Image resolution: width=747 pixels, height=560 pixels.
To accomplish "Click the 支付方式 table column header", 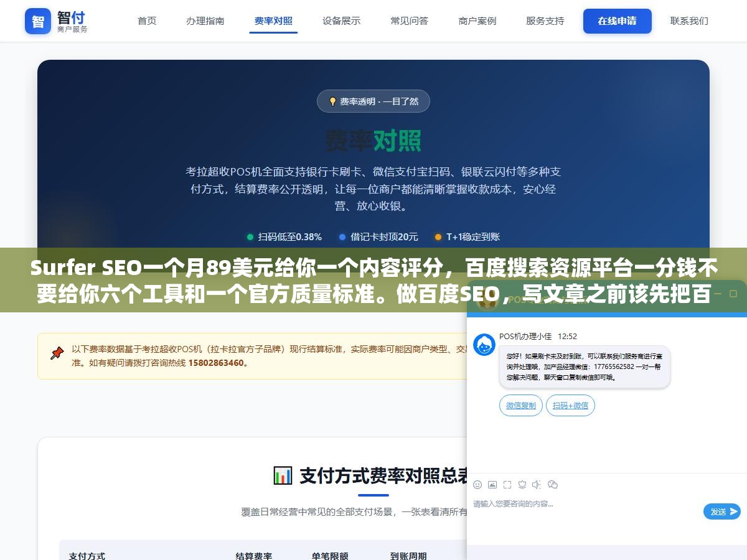I will point(87,556).
